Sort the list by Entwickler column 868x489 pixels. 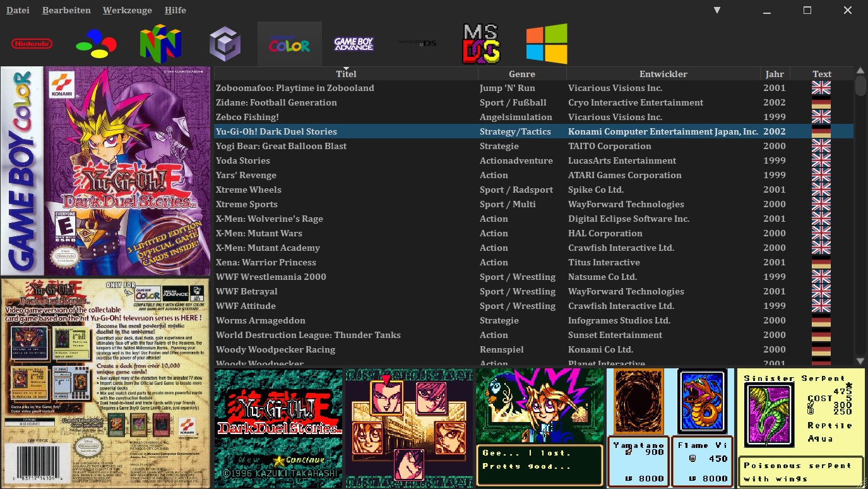(x=663, y=74)
